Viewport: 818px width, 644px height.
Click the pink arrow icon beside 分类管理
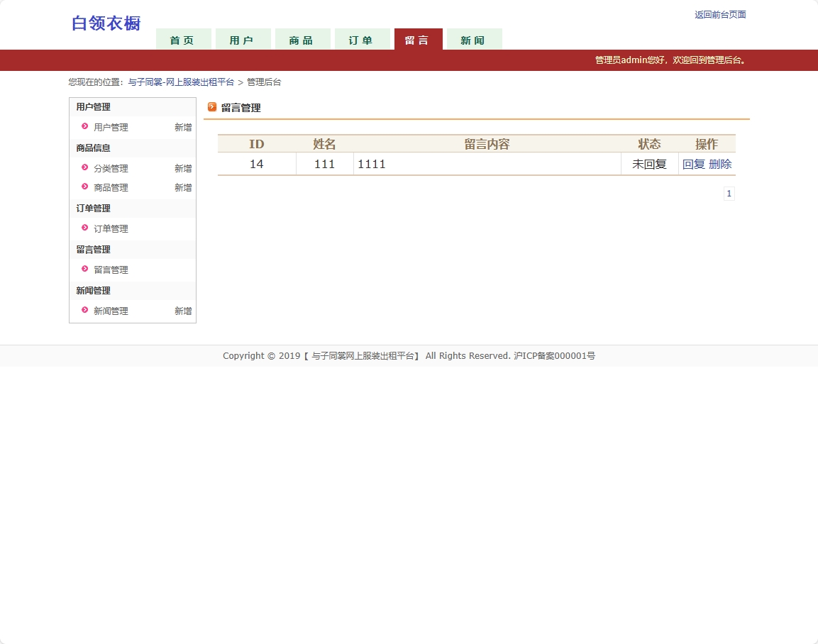pos(84,168)
